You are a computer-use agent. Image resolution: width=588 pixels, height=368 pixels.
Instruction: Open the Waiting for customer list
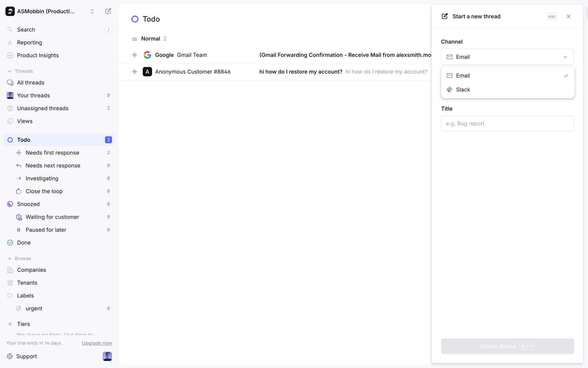[x=52, y=217]
